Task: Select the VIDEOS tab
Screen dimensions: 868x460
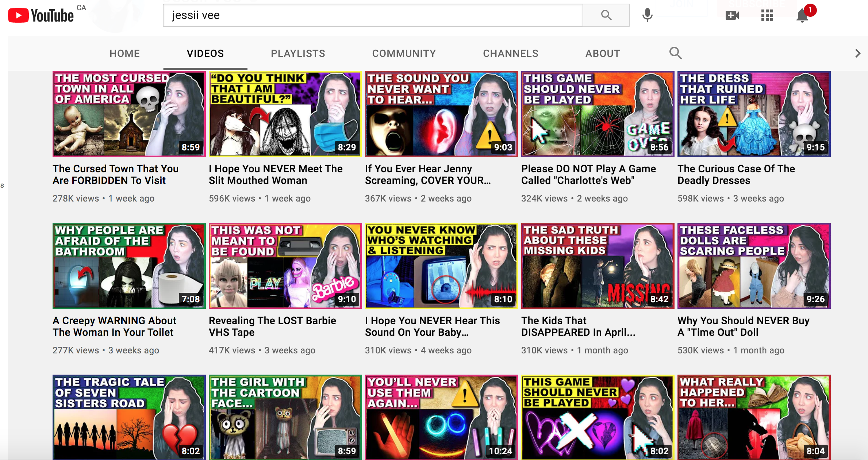Action: [206, 53]
